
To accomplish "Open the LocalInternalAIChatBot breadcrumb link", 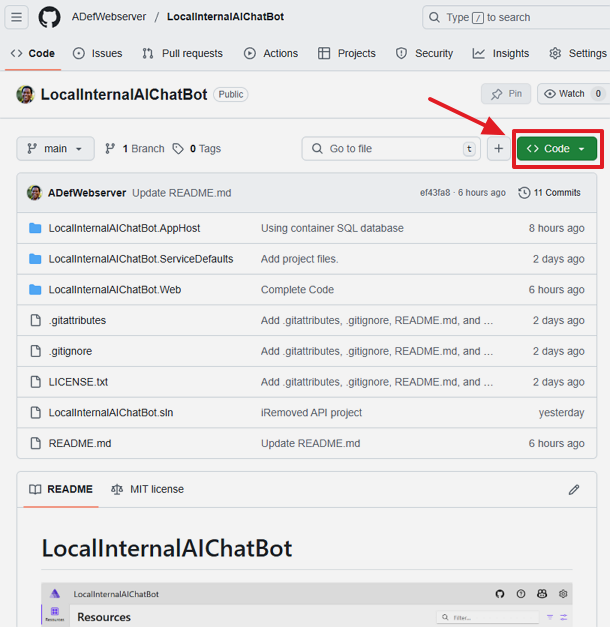I will pyautogui.click(x=225, y=17).
